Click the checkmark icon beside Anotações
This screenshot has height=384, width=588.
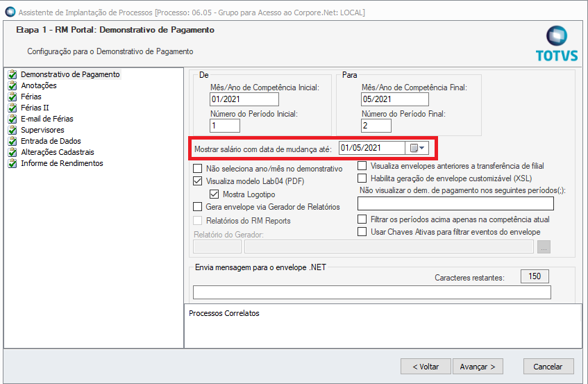(x=12, y=85)
